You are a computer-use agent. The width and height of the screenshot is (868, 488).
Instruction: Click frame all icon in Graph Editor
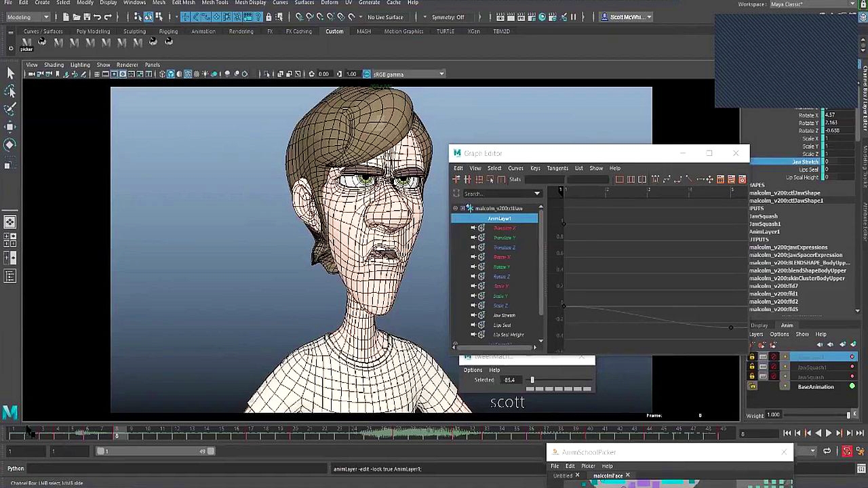pyautogui.click(x=619, y=180)
